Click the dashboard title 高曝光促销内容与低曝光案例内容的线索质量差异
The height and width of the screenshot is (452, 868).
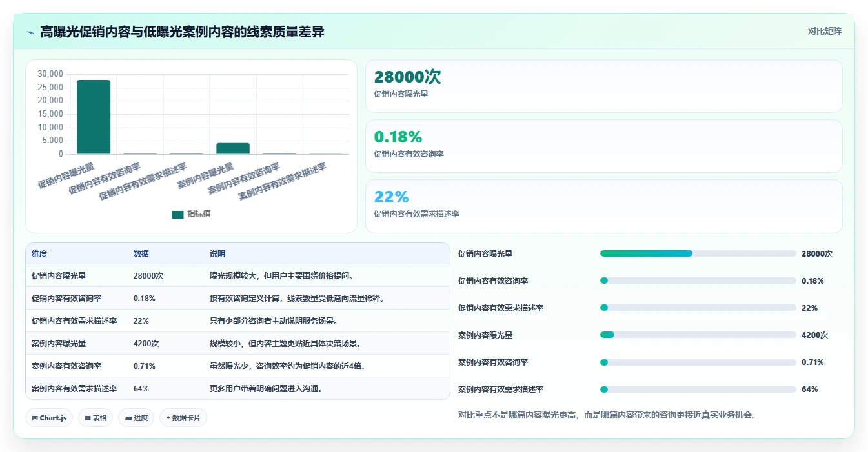click(182, 32)
